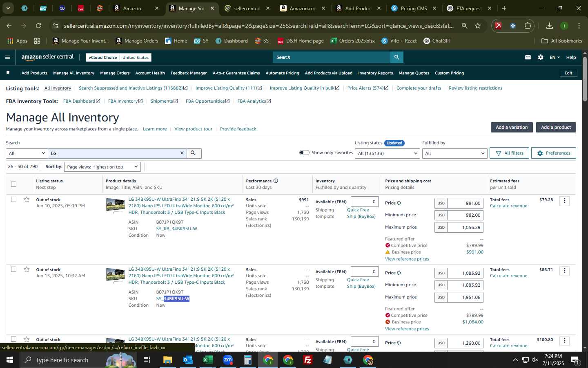Favorite the SY_34BK95U-W listing star
Image resolution: width=588 pixels, height=368 pixels.
[x=27, y=269]
